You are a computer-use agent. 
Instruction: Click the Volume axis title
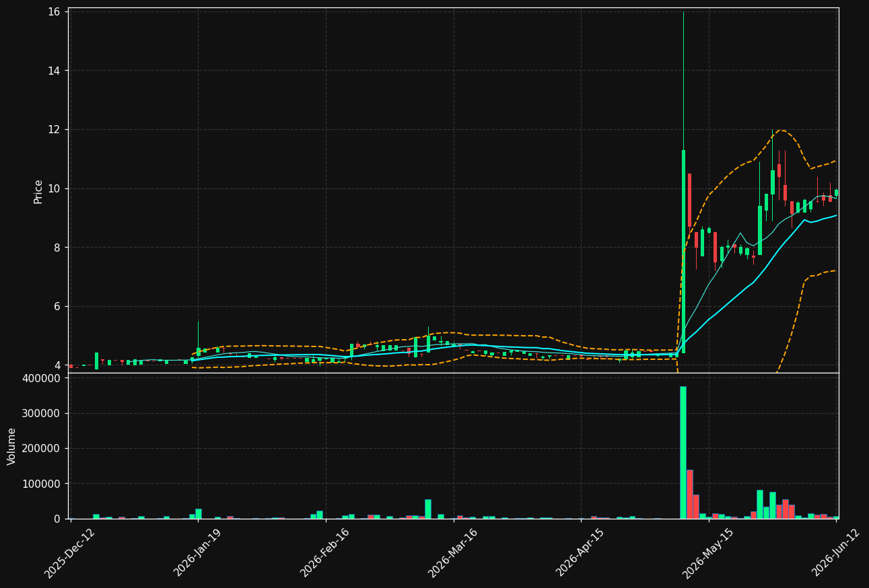(x=12, y=446)
